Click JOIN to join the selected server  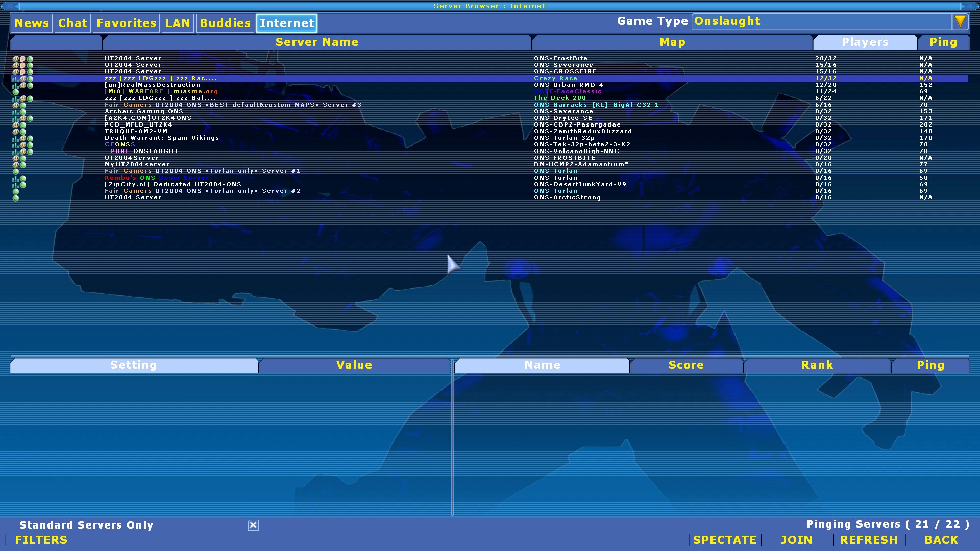click(x=796, y=540)
